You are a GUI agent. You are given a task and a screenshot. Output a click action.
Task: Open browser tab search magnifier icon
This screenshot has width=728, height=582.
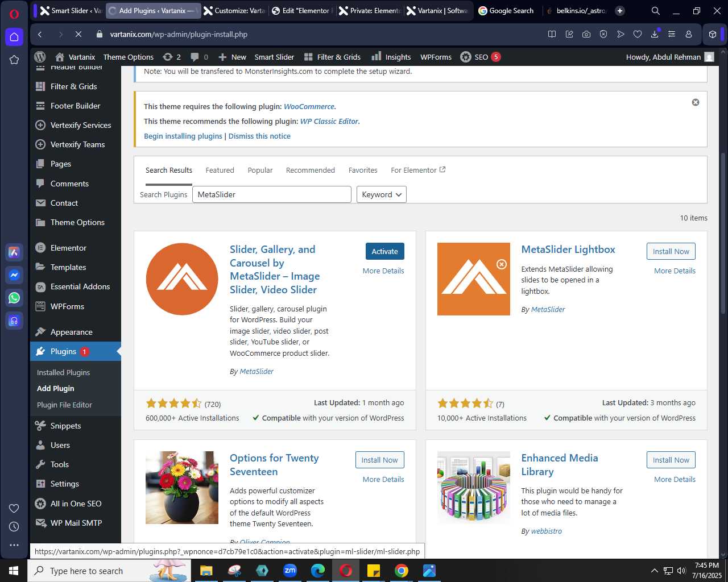(x=655, y=11)
